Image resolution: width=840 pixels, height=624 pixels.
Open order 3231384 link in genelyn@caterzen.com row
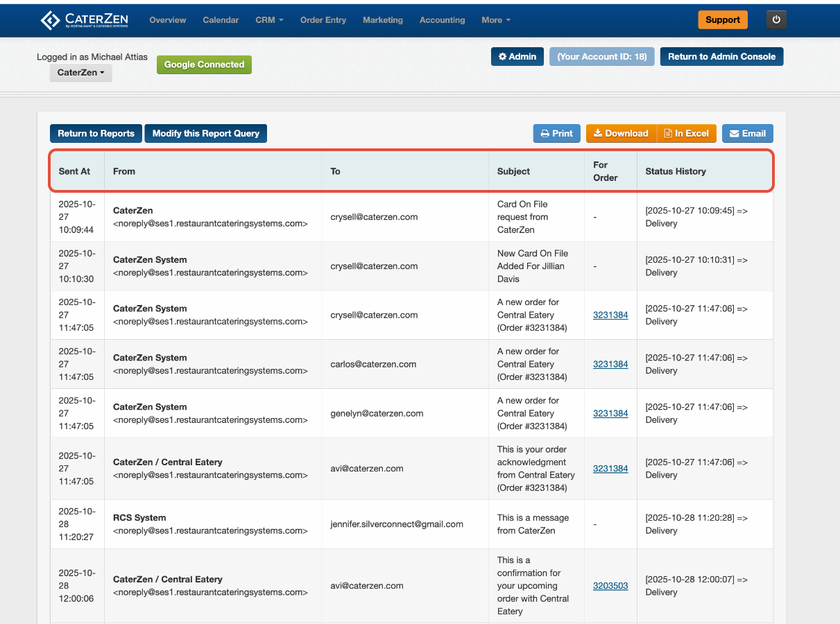tap(610, 413)
